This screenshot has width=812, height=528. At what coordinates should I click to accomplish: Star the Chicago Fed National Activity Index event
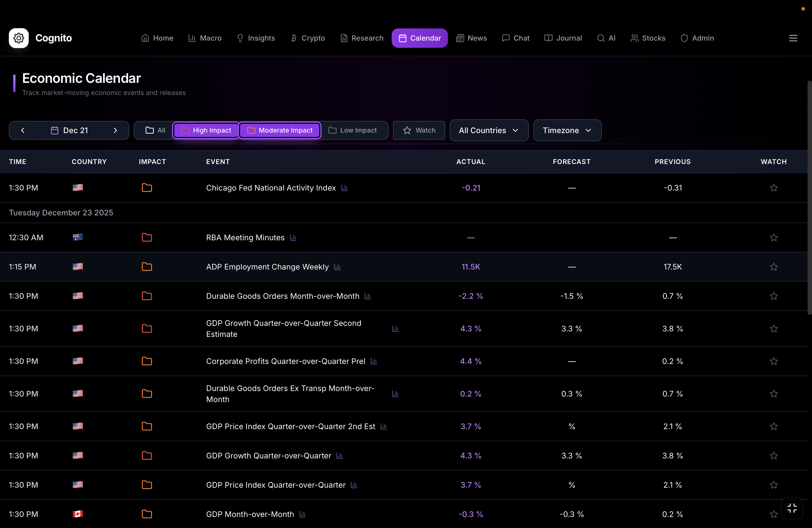pos(773,188)
